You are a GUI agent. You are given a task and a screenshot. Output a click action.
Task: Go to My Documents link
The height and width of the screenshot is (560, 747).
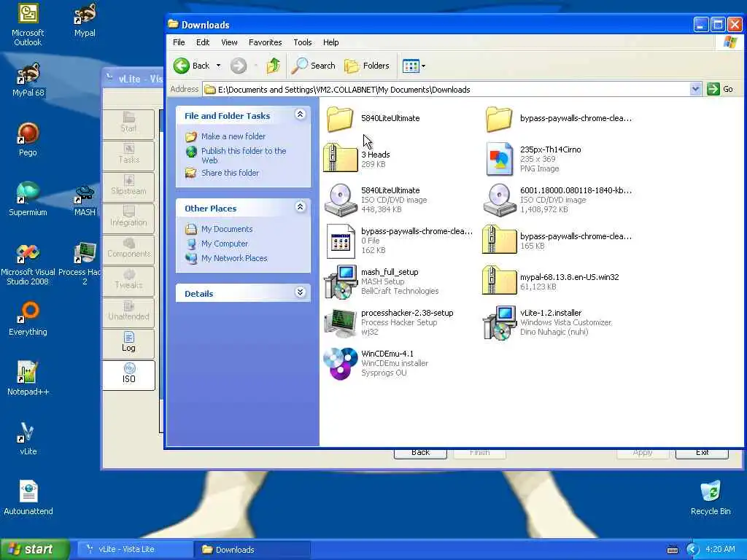point(227,229)
